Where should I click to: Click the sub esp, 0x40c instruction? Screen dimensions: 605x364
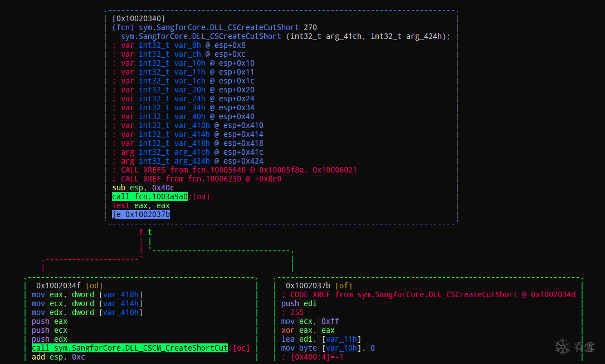pyautogui.click(x=143, y=188)
